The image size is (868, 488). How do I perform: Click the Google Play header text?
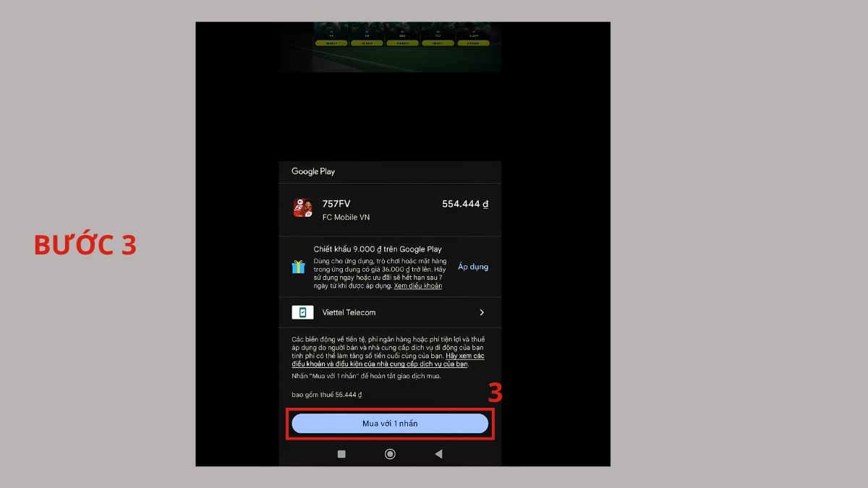coord(313,171)
